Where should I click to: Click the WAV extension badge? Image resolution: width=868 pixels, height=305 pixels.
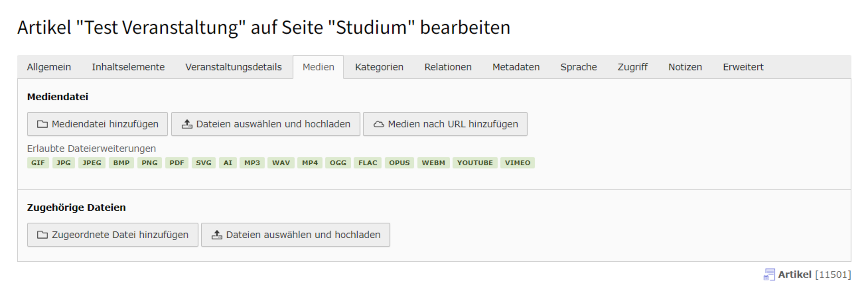click(x=281, y=163)
